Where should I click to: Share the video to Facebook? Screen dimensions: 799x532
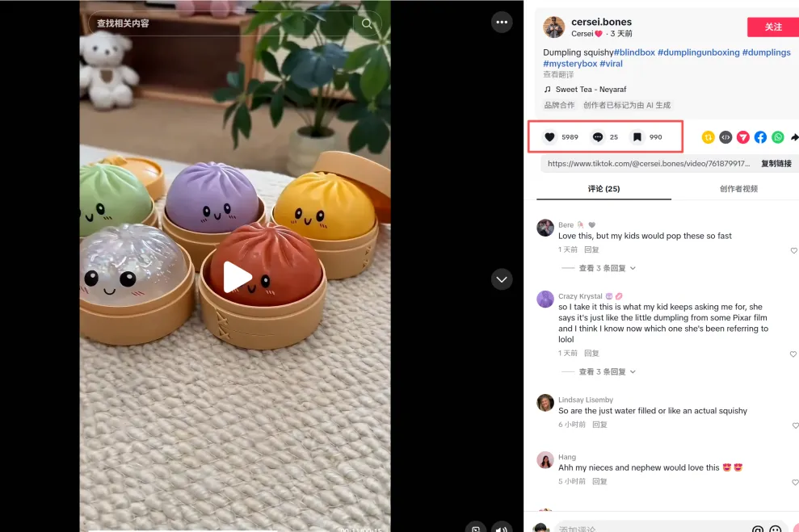click(x=760, y=137)
